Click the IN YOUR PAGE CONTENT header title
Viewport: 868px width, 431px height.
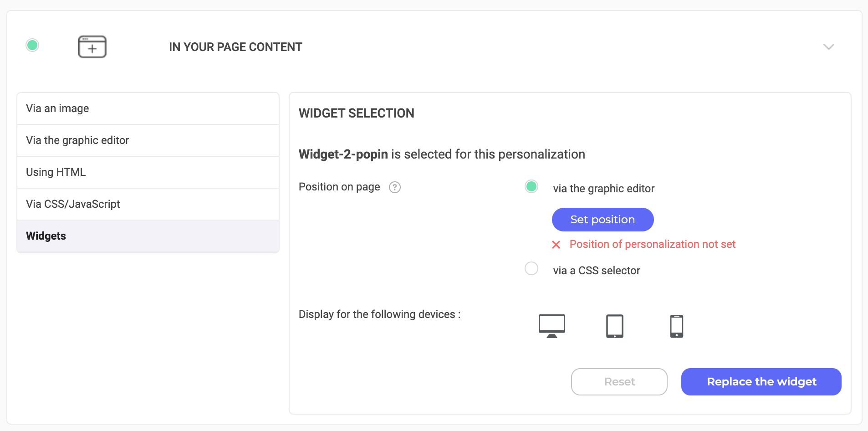(235, 47)
